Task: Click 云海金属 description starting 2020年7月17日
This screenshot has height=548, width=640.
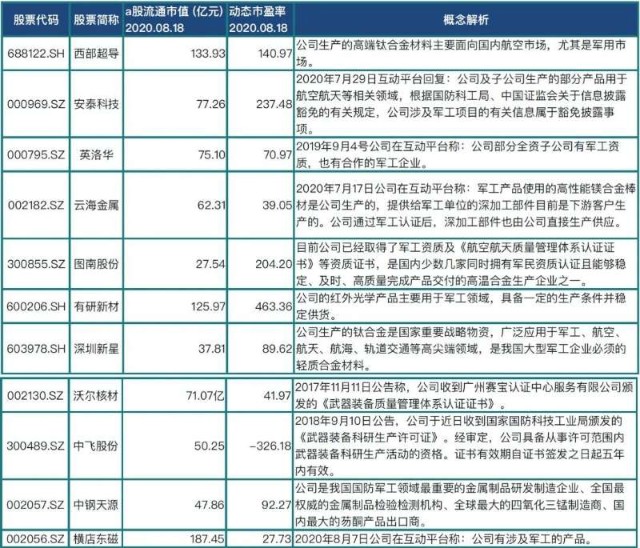Action: (466, 205)
